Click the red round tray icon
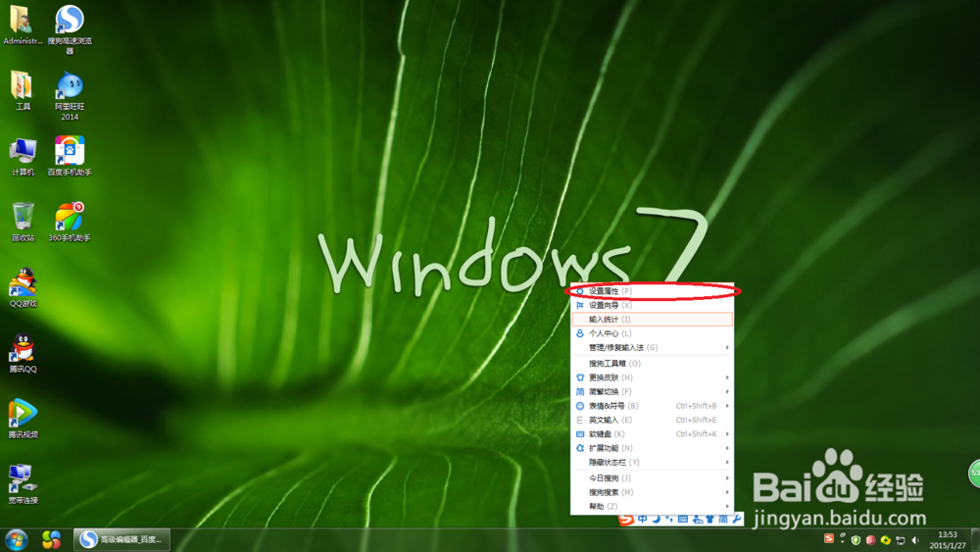980x552 pixels. coord(870,540)
